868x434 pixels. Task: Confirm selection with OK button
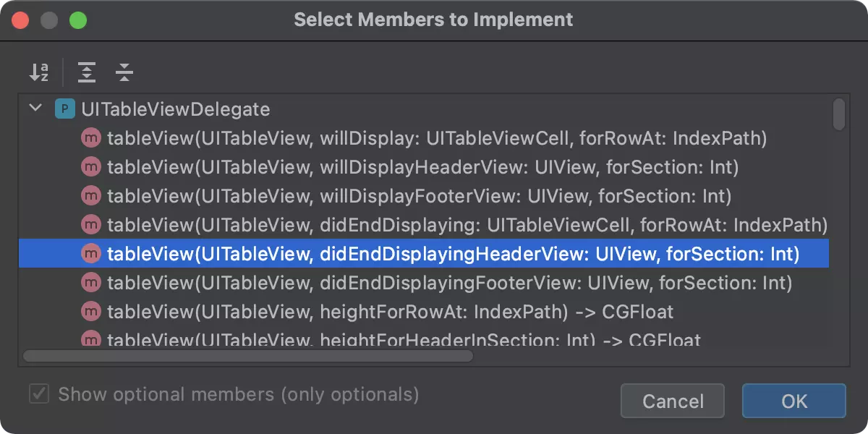793,401
